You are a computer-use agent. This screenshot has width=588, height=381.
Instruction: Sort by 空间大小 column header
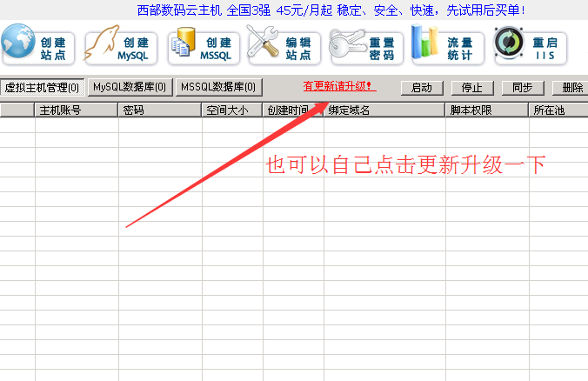(x=232, y=110)
